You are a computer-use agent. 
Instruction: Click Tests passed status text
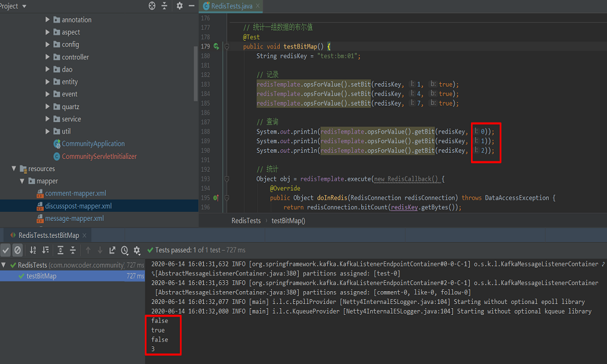(x=200, y=250)
